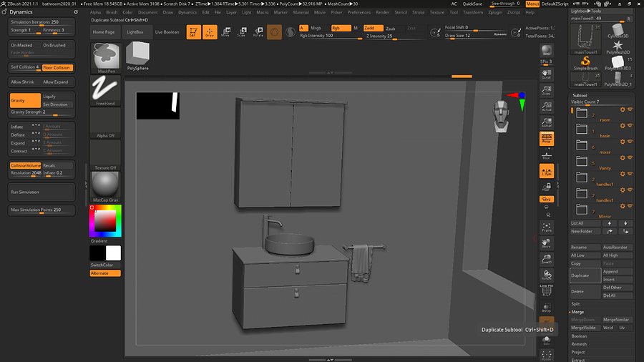This screenshot has height=362, width=644.
Task: Toggle the Transp transparency button
Action: coord(547,308)
